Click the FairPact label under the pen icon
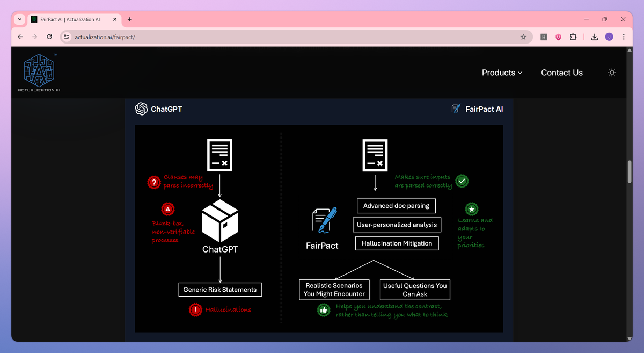 click(322, 246)
